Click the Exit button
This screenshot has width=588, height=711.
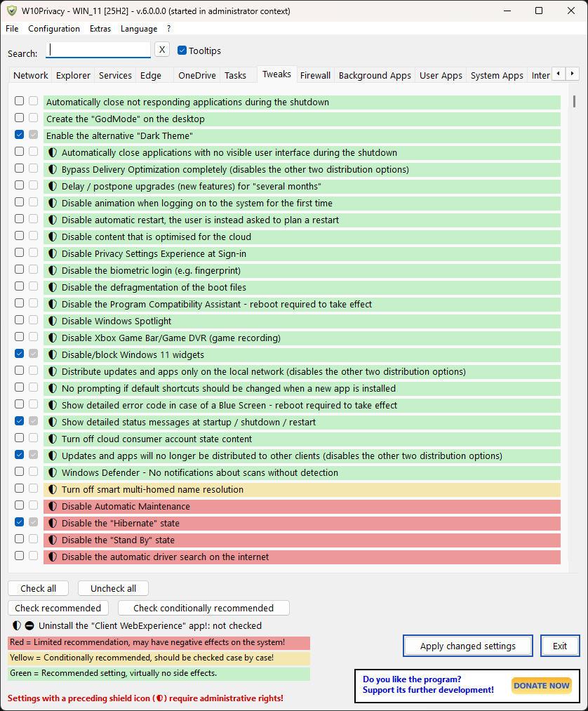click(560, 646)
